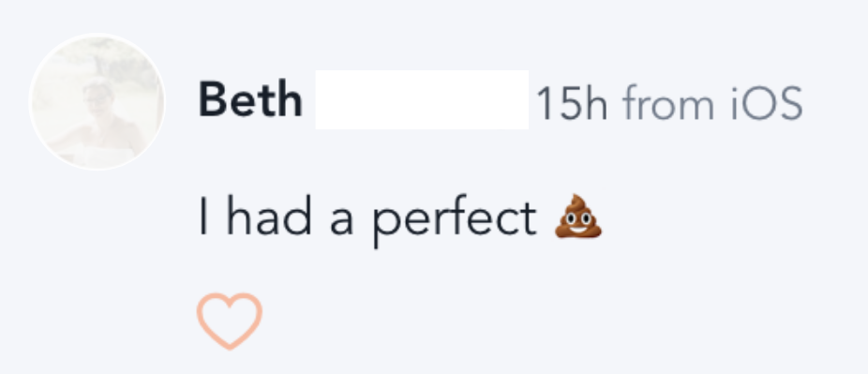
Task: Toggle the like on this comment
Action: coord(229,321)
